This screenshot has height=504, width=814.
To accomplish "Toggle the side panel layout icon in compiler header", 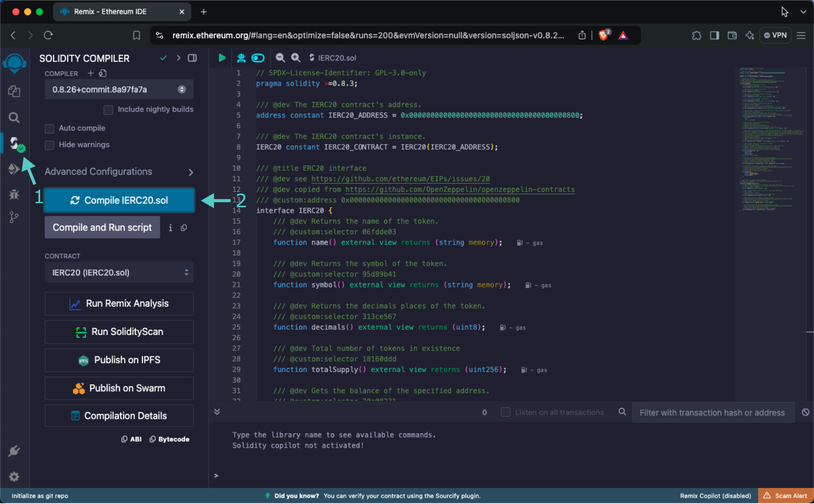I will click(192, 58).
